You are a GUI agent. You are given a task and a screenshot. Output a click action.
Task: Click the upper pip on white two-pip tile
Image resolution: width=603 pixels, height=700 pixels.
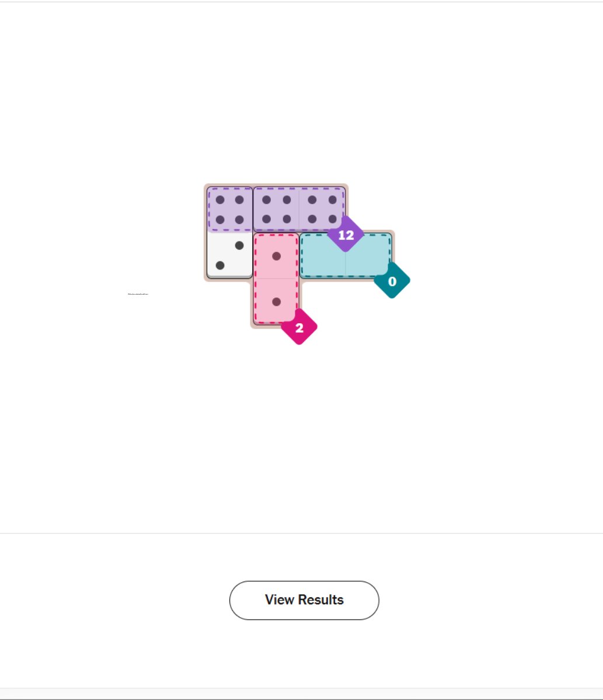coord(239,246)
